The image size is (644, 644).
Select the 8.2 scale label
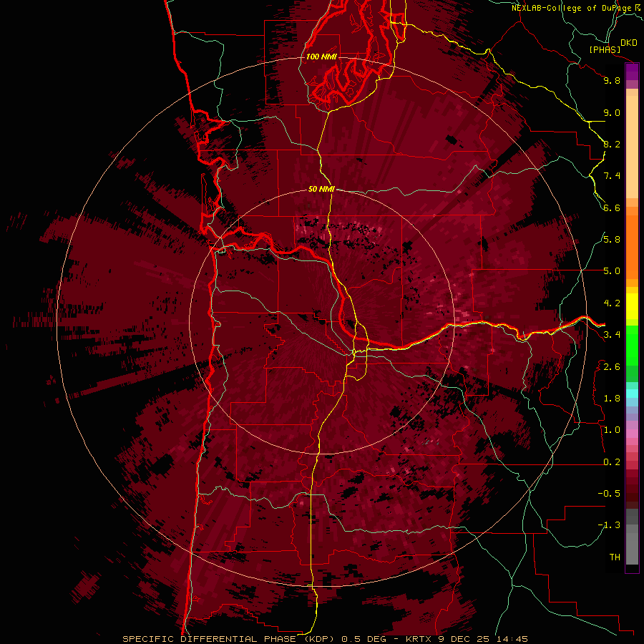(612, 144)
